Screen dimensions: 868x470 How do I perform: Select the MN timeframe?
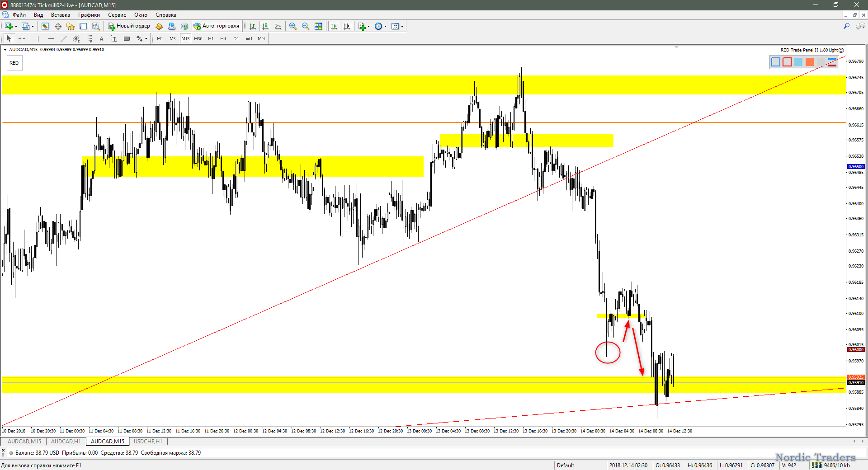pyautogui.click(x=261, y=38)
